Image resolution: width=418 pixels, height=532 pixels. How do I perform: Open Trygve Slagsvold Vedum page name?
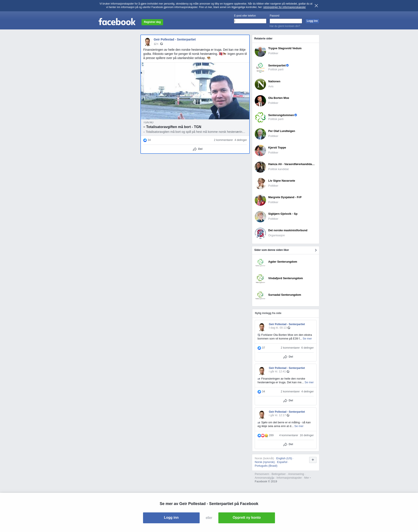[285, 48]
